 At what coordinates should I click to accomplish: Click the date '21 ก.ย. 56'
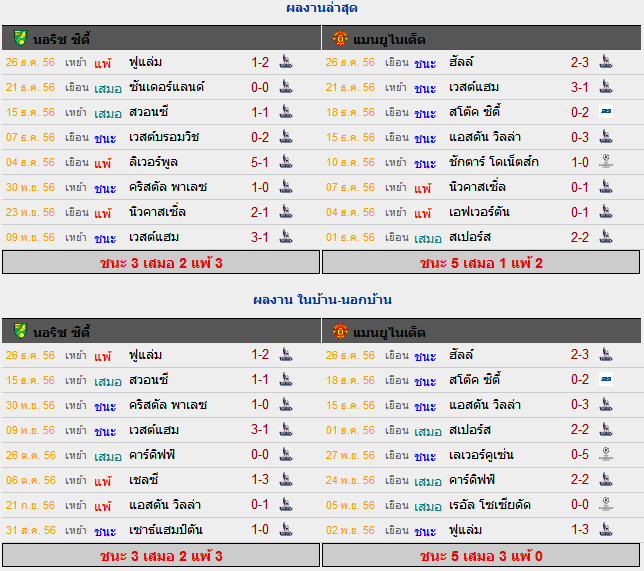tap(30, 505)
